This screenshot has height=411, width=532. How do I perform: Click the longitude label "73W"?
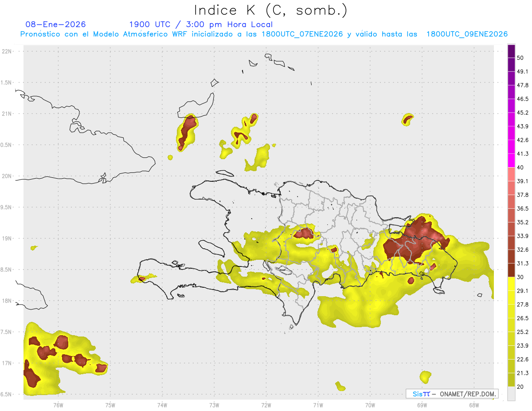coord(214,405)
